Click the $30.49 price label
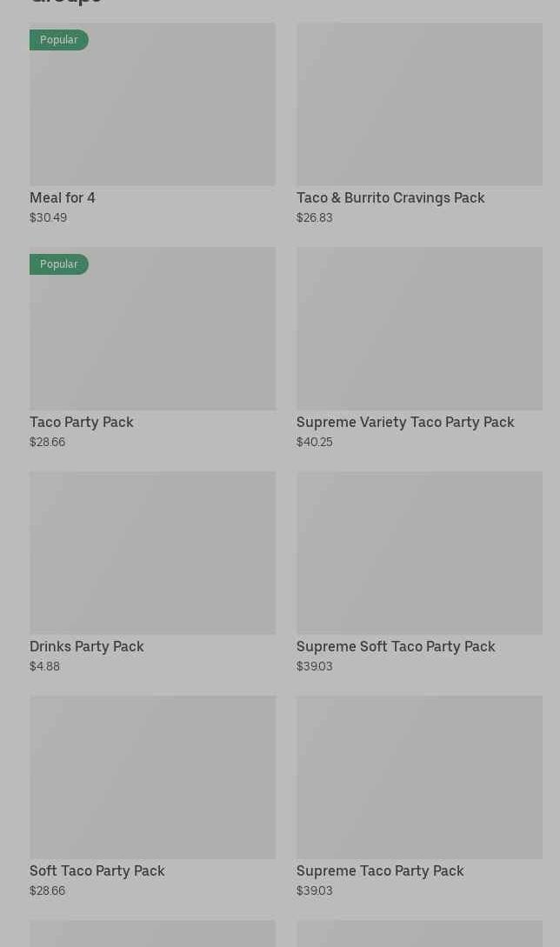The image size is (560, 947). point(48,218)
